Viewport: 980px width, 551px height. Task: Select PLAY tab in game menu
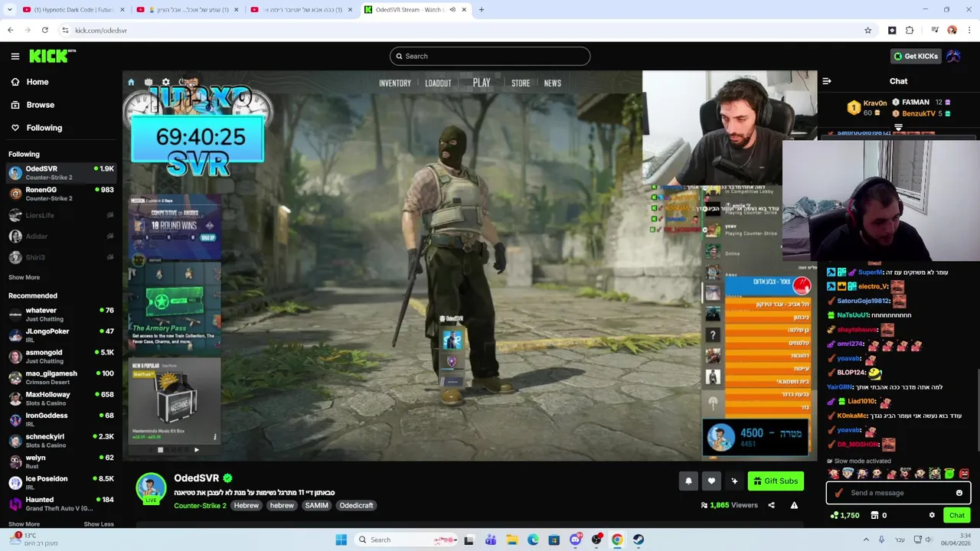pyautogui.click(x=482, y=83)
